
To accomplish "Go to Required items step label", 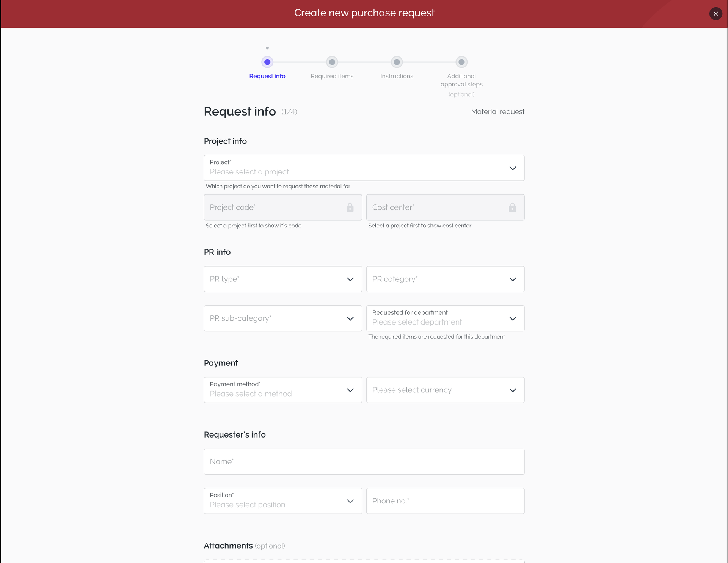I will 332,76.
